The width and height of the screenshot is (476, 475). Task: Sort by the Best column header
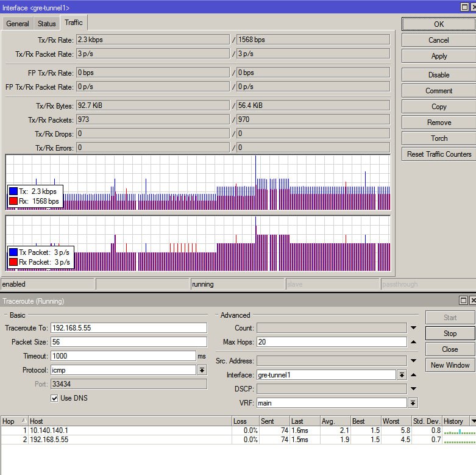pyautogui.click(x=366, y=421)
